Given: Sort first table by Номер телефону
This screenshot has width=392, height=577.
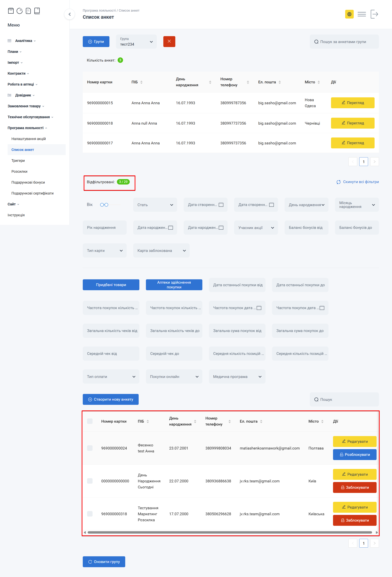Looking at the screenshot, I should pos(248,82).
